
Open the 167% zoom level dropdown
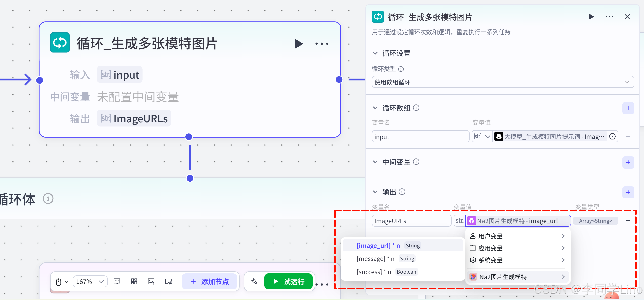coord(90,281)
